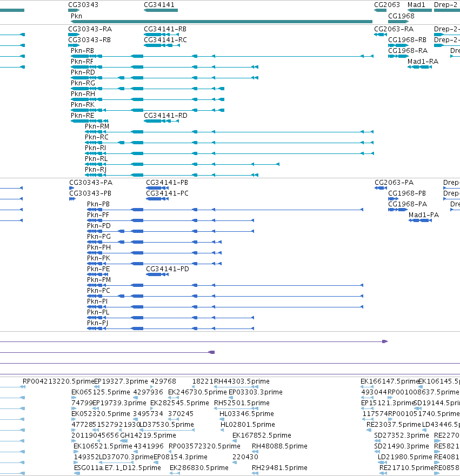Select the CG1968-RA transcript label

[x=408, y=51]
